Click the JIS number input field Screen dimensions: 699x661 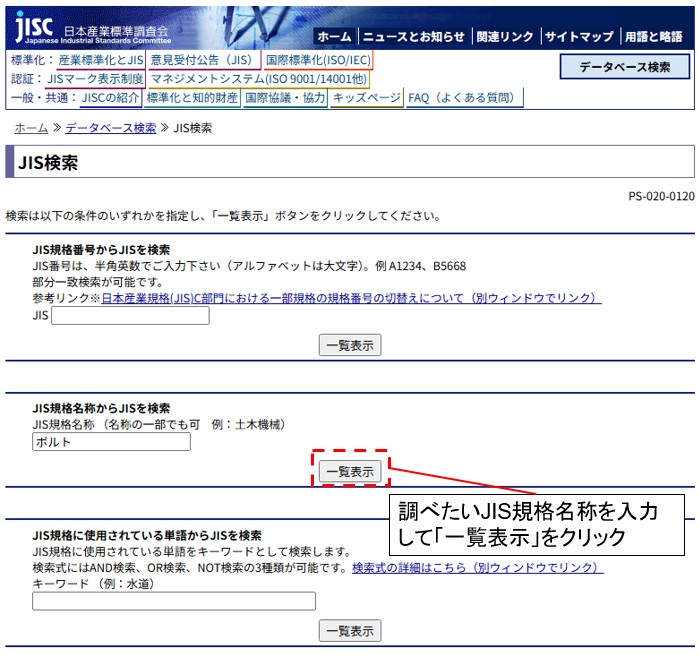(x=130, y=316)
